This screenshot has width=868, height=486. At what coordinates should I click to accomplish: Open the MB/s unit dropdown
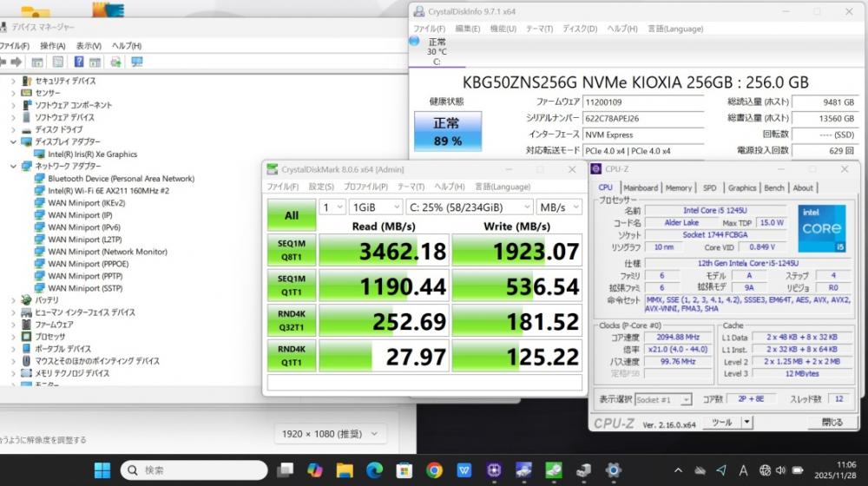(559, 207)
